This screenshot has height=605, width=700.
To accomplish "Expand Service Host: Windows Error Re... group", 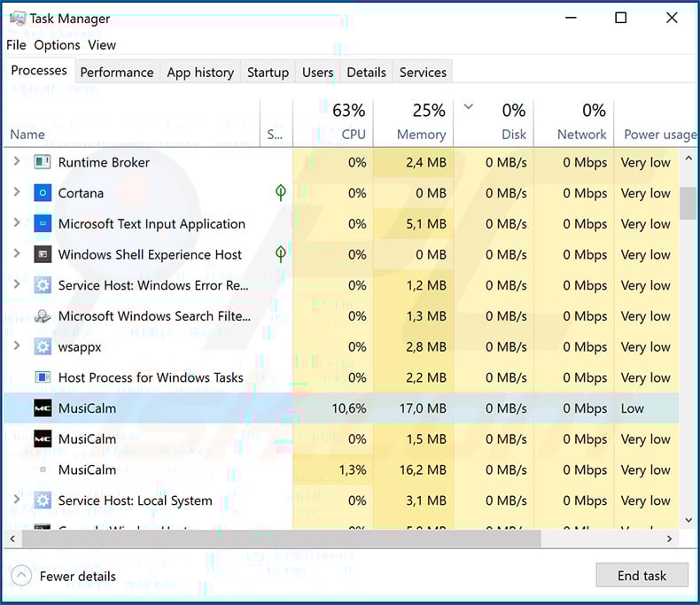I will [x=17, y=284].
